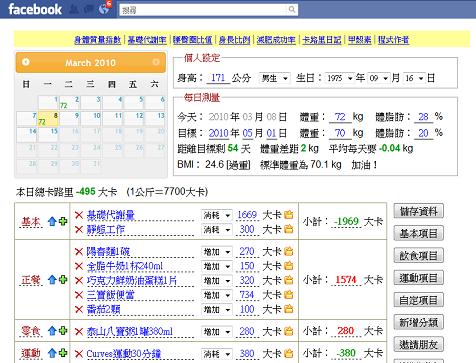
Task: Delete the 巧克力鮮奶油蛋糕1片 row
Action: point(79,281)
